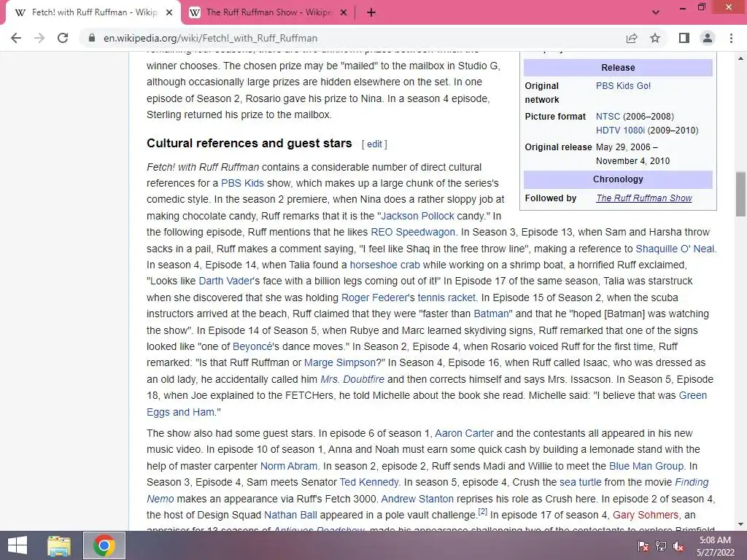This screenshot has width=747, height=560.
Task: Open the taskbar clock showing 5:08 AM
Action: [715, 546]
